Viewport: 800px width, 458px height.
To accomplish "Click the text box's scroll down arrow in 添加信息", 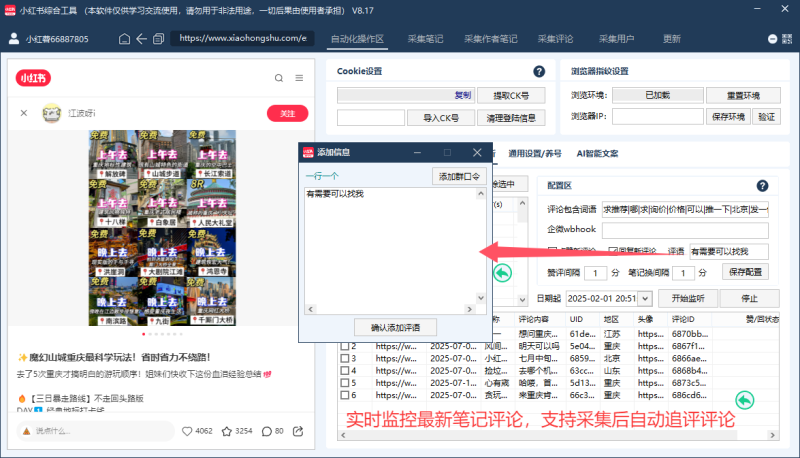I will tap(481, 298).
